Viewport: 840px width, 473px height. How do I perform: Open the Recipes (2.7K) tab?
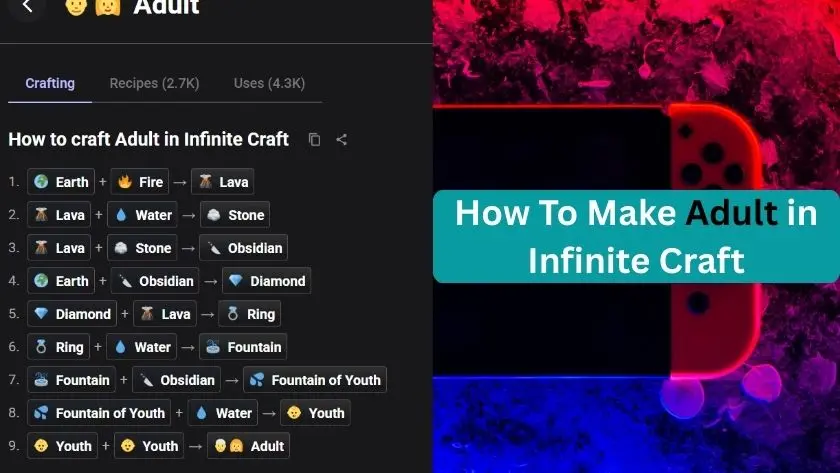coord(154,84)
